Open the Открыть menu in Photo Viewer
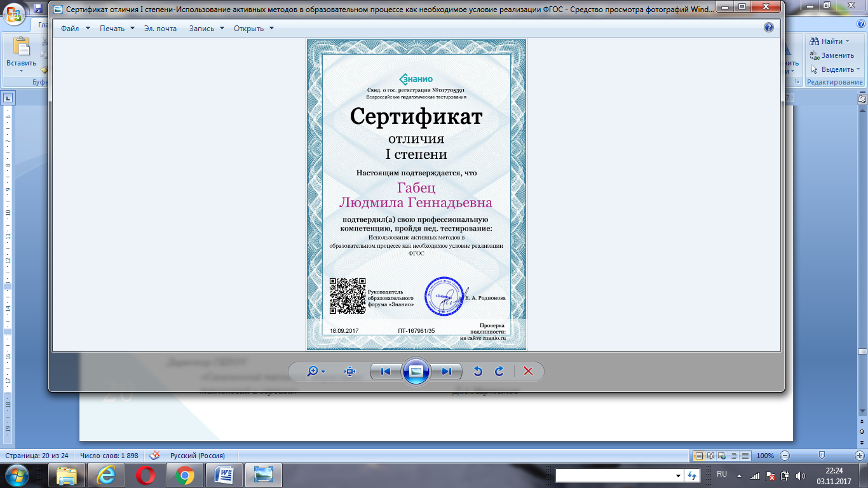 [x=254, y=28]
